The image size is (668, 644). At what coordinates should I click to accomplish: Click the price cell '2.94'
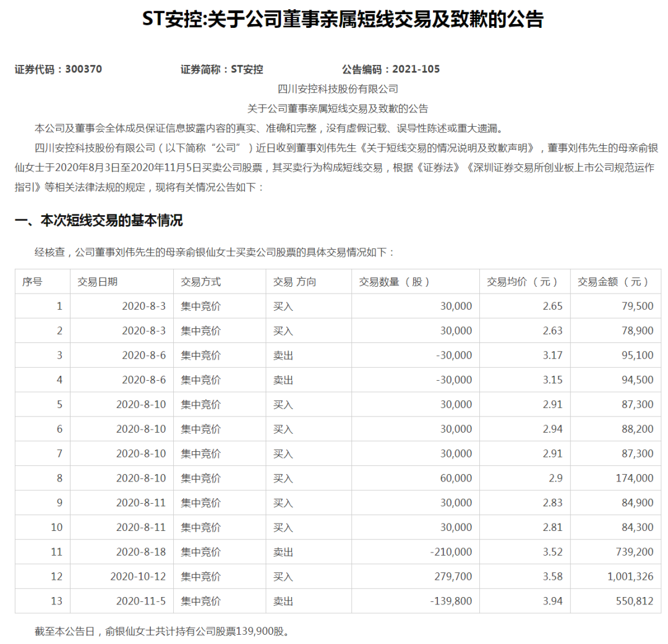552,429
